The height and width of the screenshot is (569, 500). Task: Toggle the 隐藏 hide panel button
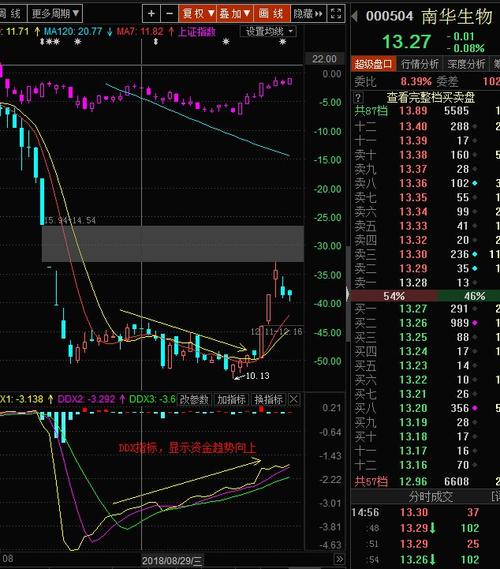[308, 14]
